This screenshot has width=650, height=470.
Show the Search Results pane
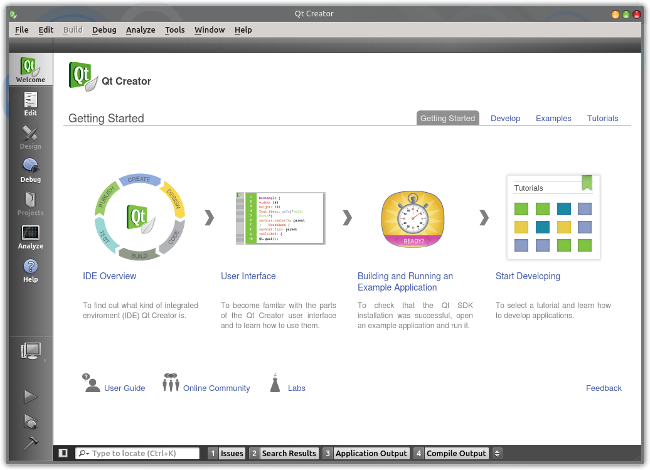click(284, 453)
